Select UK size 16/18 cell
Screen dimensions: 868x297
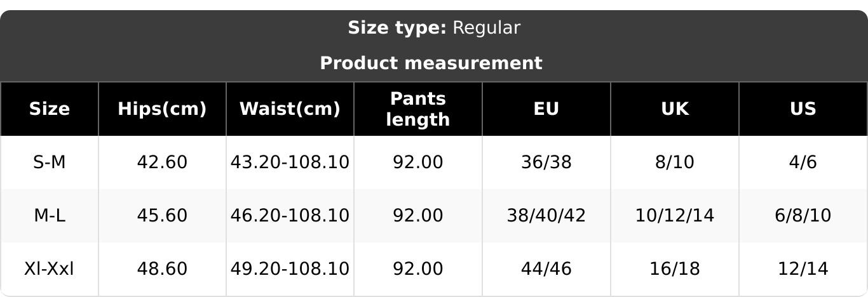pyautogui.click(x=674, y=269)
